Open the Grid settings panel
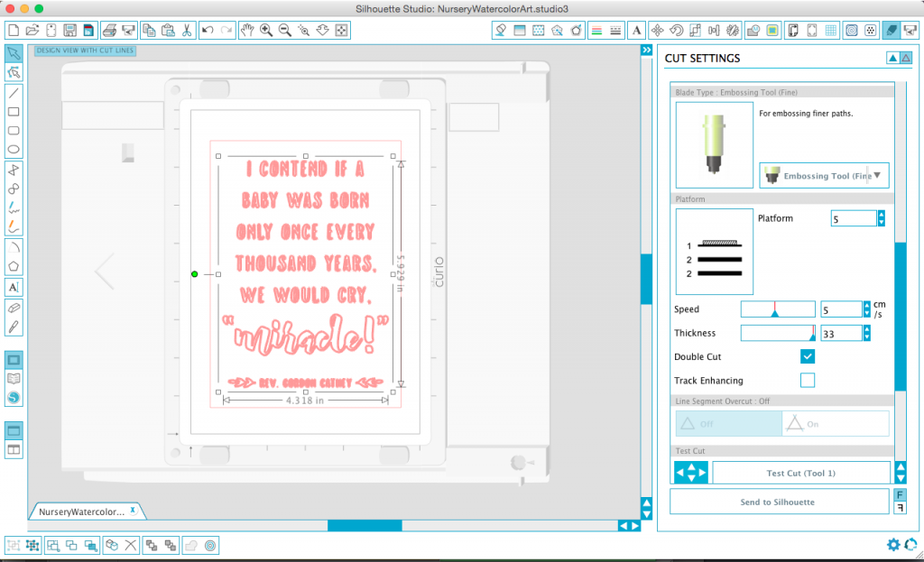The height and width of the screenshot is (562, 924). pos(831,30)
